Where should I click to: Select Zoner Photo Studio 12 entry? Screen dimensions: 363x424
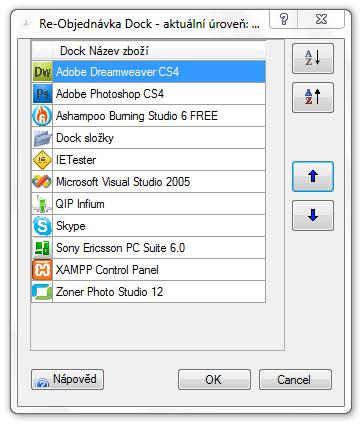pyautogui.click(x=149, y=292)
